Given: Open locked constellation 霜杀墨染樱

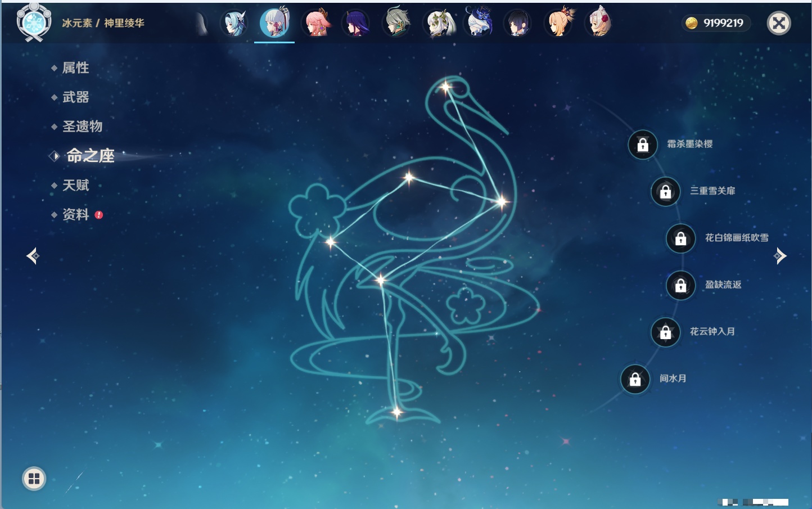Looking at the screenshot, I should coord(643,145).
